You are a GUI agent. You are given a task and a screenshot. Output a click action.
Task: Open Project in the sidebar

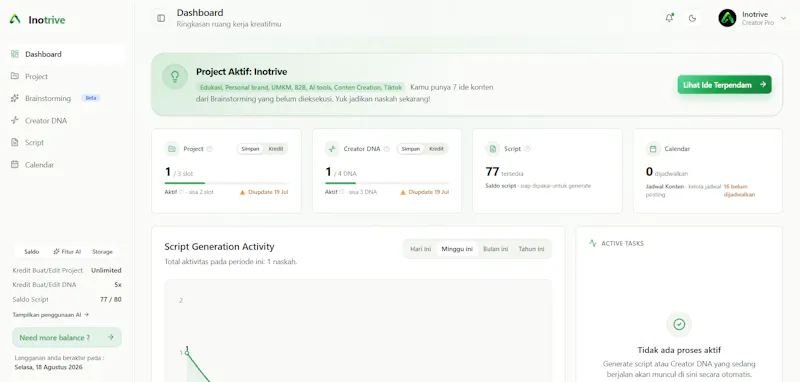click(66, 77)
